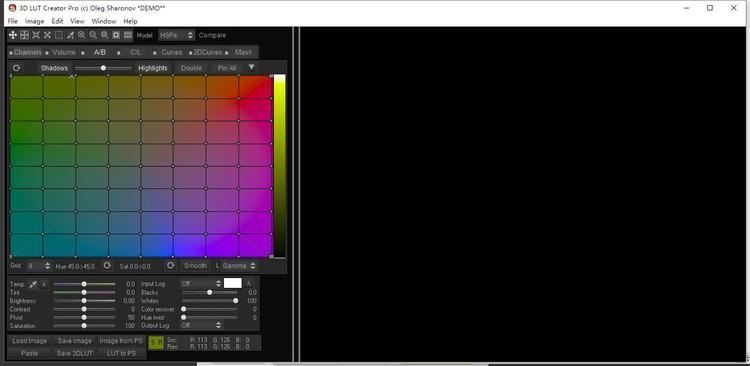The width and height of the screenshot is (750, 366).
Task: Open the Input Log dropdown
Action: [201, 284]
